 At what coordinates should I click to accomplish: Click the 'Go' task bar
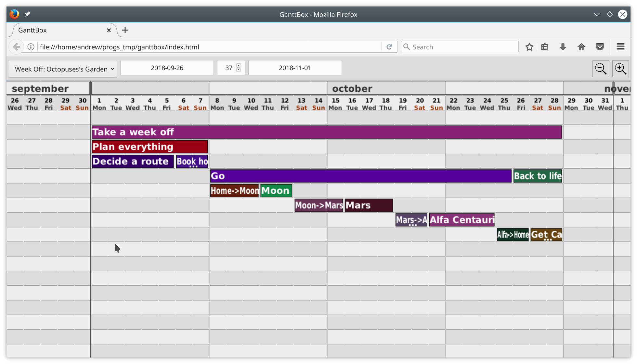coord(360,176)
